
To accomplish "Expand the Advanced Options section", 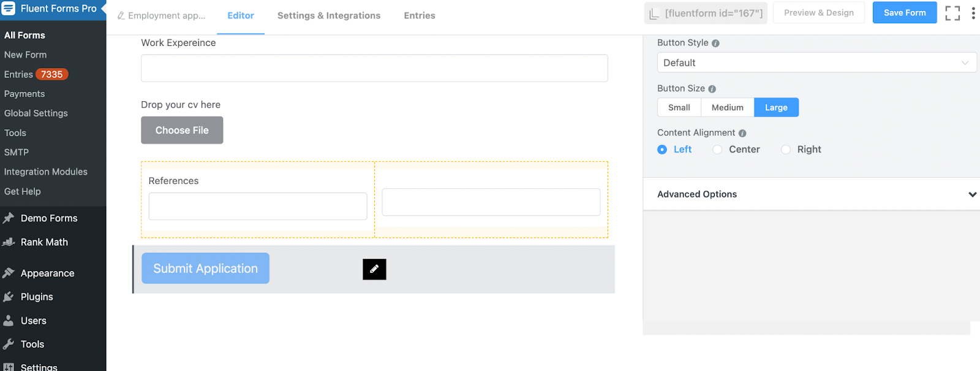I will [972, 194].
